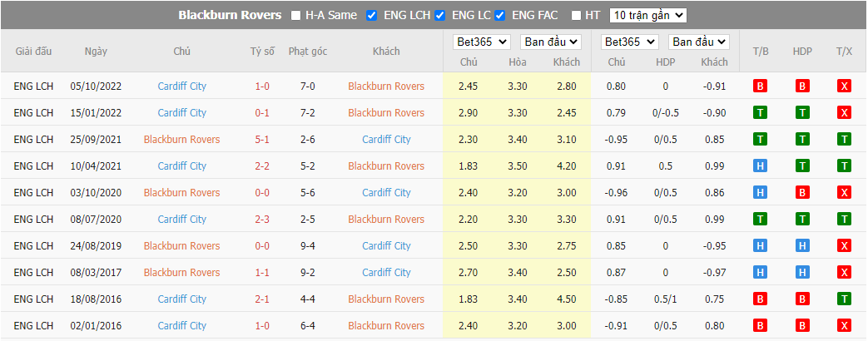Click the T/B badge in the 15/01/2022 row
The height and width of the screenshot is (341, 868).
click(x=761, y=113)
